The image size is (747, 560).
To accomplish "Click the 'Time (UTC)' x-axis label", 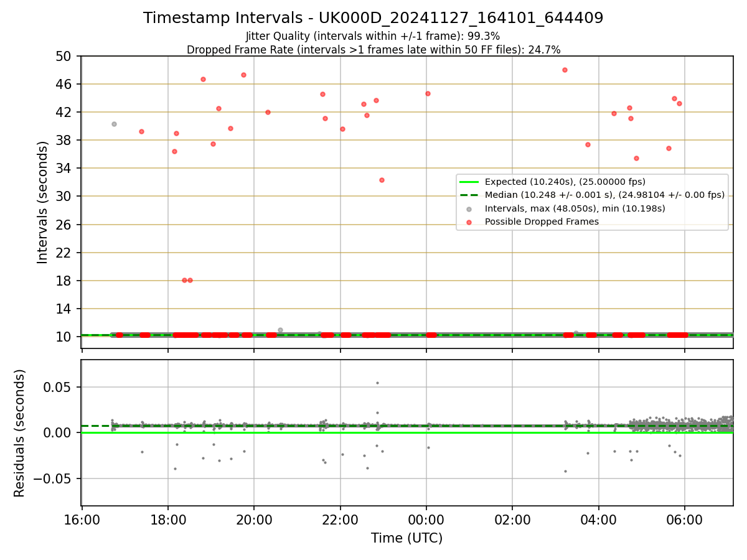I will coord(406,538).
